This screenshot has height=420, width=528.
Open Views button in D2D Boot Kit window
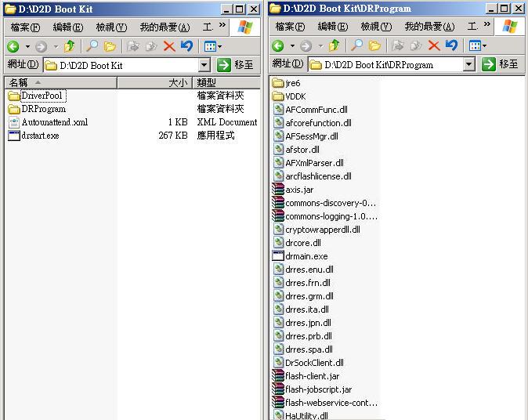(x=212, y=46)
